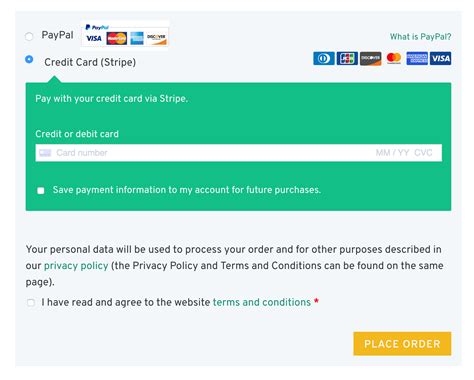Click the JCB card icon

coord(347,59)
